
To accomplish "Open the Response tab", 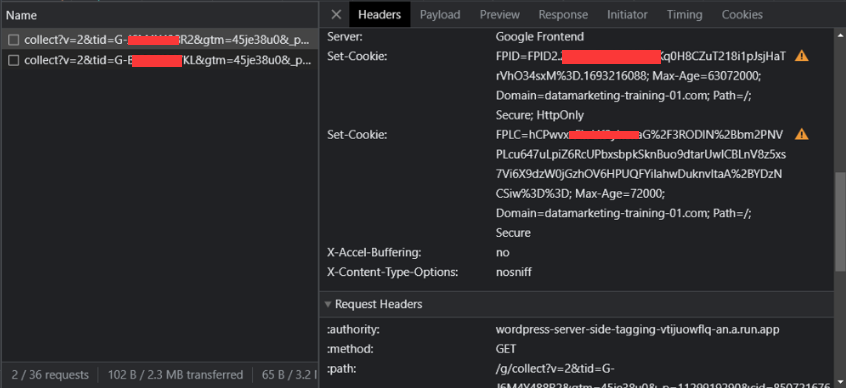I will click(x=563, y=15).
